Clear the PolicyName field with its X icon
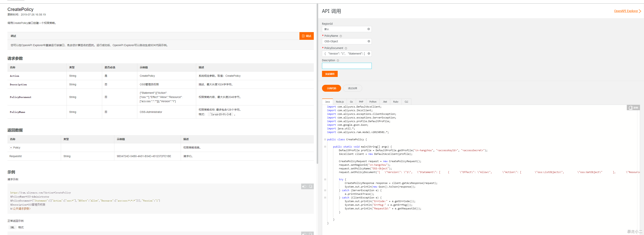 click(x=368, y=41)
